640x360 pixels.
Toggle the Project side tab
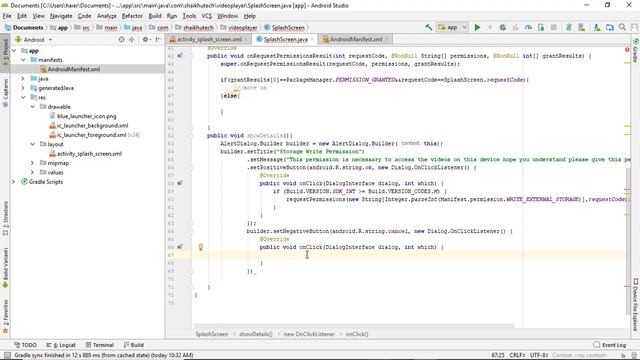[x=5, y=53]
